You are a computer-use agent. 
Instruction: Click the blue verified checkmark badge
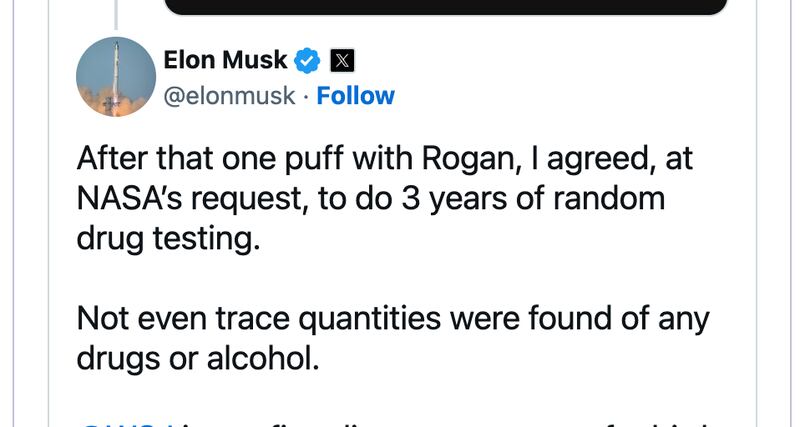point(308,61)
